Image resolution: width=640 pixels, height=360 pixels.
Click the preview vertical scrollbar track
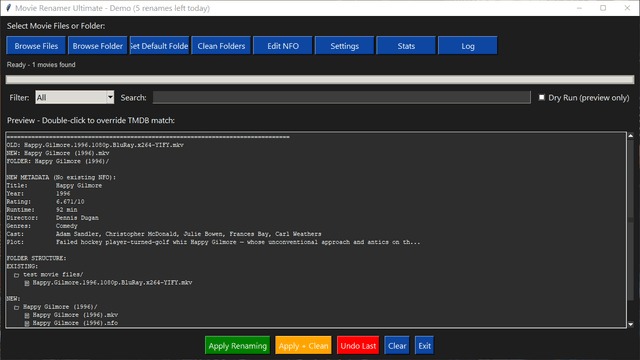(631, 230)
